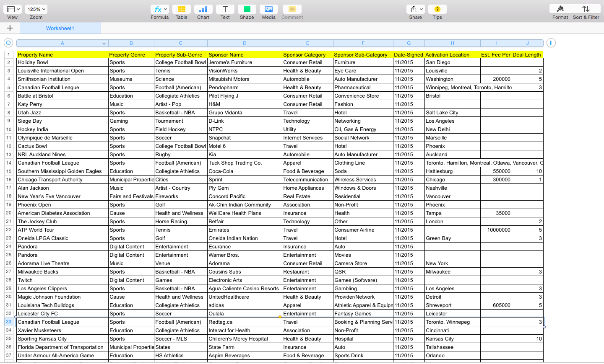
Task: Select cell 'Agua Caliente Casino Resorts'
Action: tap(245, 289)
